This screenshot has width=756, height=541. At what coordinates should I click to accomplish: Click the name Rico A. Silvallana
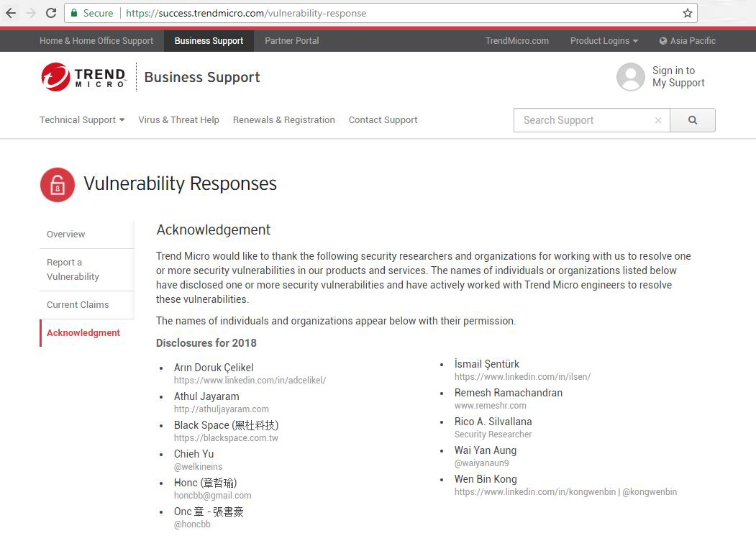pyautogui.click(x=493, y=422)
